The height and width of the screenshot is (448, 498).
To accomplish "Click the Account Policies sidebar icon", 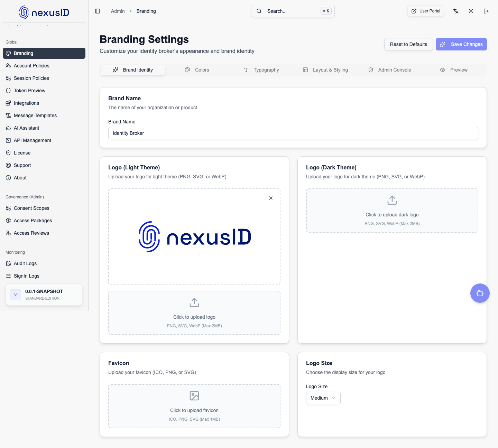I will (x=8, y=66).
